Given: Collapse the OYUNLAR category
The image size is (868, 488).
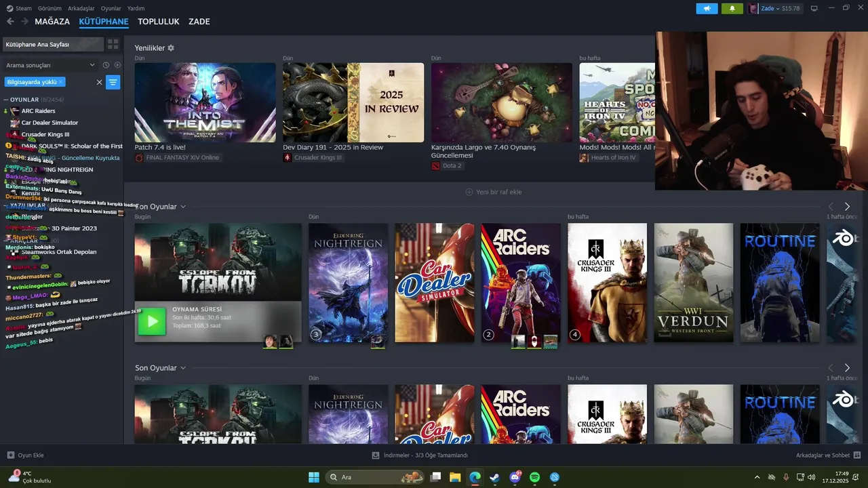Looking at the screenshot, I should [5, 100].
